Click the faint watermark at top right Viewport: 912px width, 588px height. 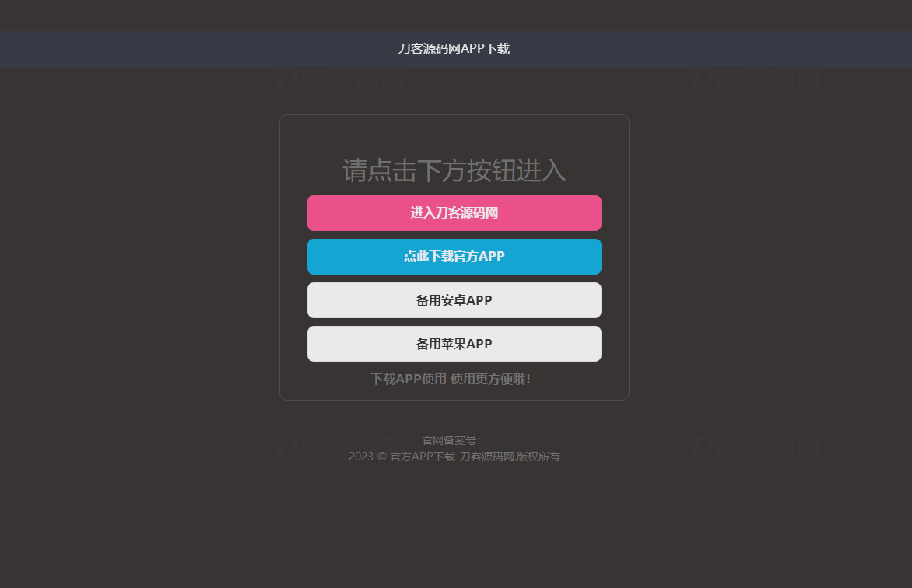[x=756, y=78]
